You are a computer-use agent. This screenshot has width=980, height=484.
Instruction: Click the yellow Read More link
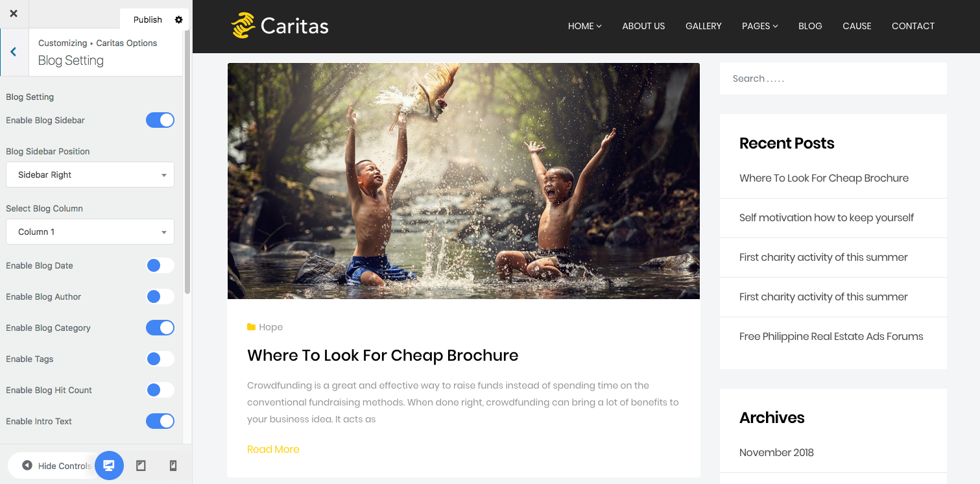[x=273, y=449]
